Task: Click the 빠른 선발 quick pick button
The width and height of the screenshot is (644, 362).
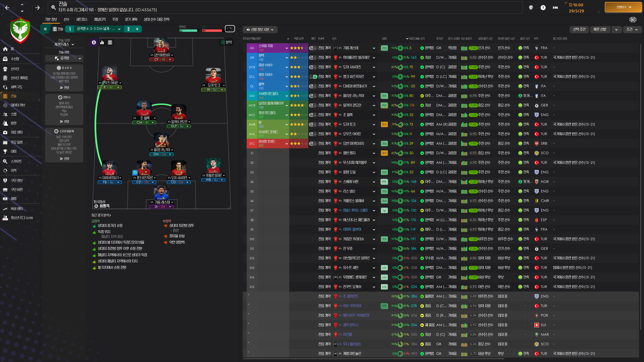Action: tap(600, 29)
